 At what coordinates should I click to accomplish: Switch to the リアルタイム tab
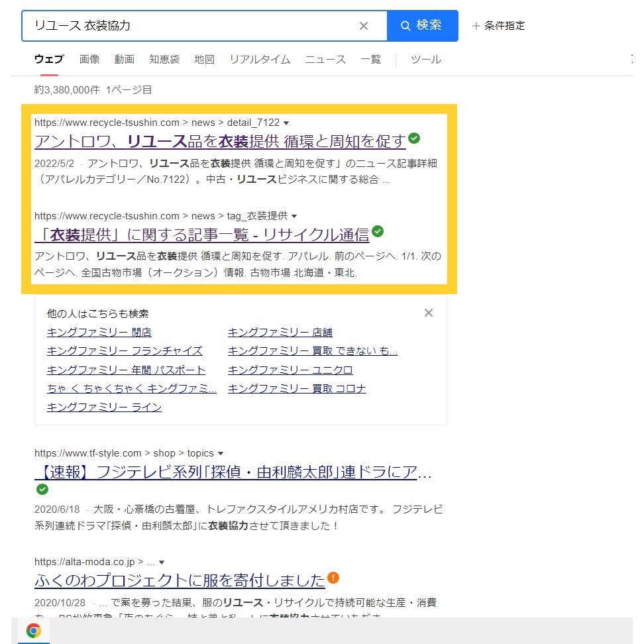260,60
